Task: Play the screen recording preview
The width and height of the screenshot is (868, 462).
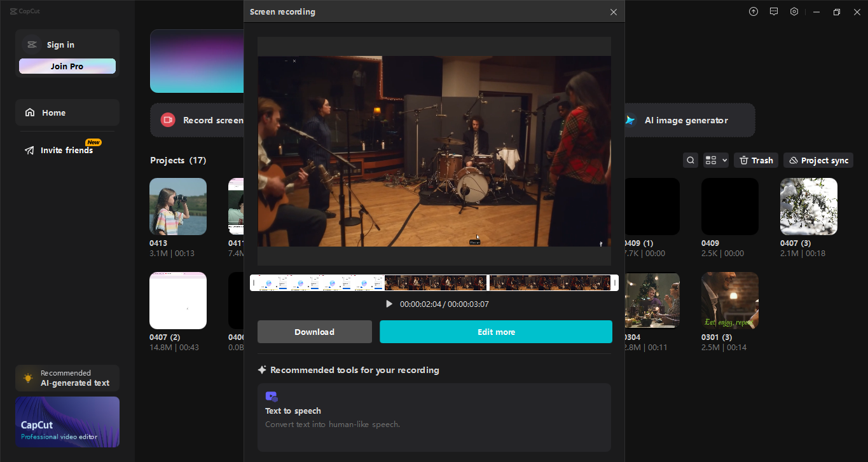Action: pyautogui.click(x=389, y=304)
